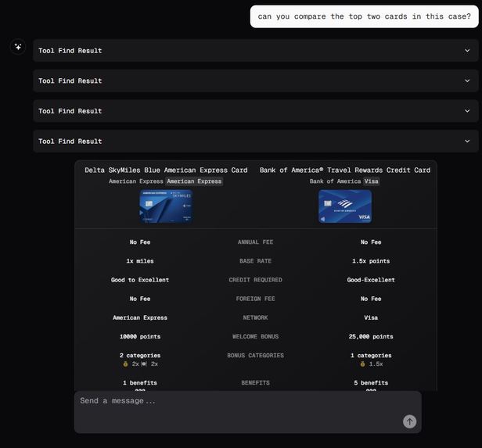Click the BASE RATE row label
Screen dimensions: 482x448
pos(255,261)
